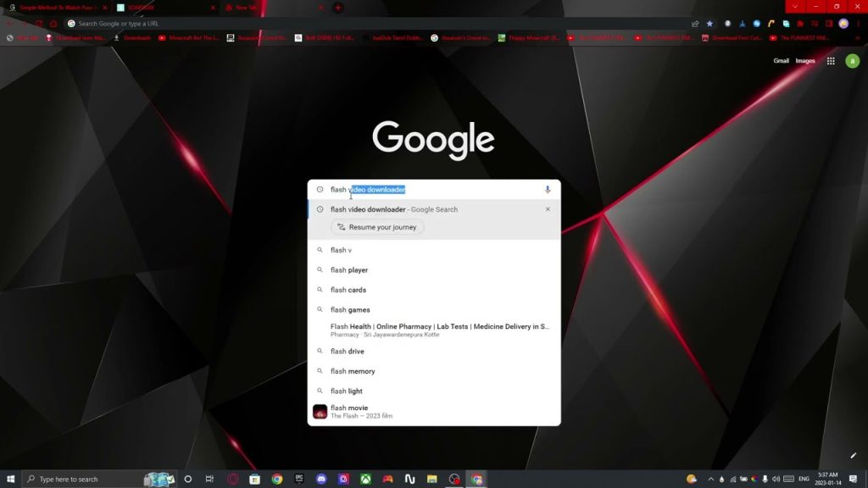Image resolution: width=868 pixels, height=488 pixels.
Task: Choose the 'flash games' suggestion
Action: pos(350,310)
